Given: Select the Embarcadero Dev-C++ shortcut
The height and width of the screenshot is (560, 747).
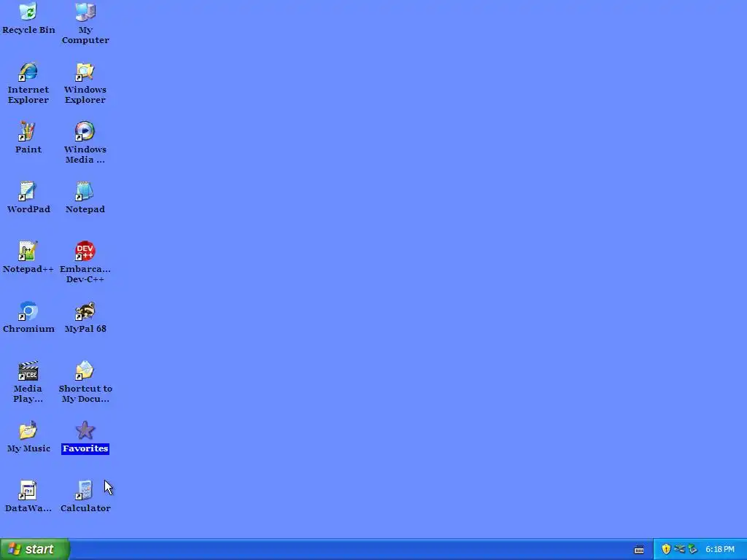Looking at the screenshot, I should (85, 251).
